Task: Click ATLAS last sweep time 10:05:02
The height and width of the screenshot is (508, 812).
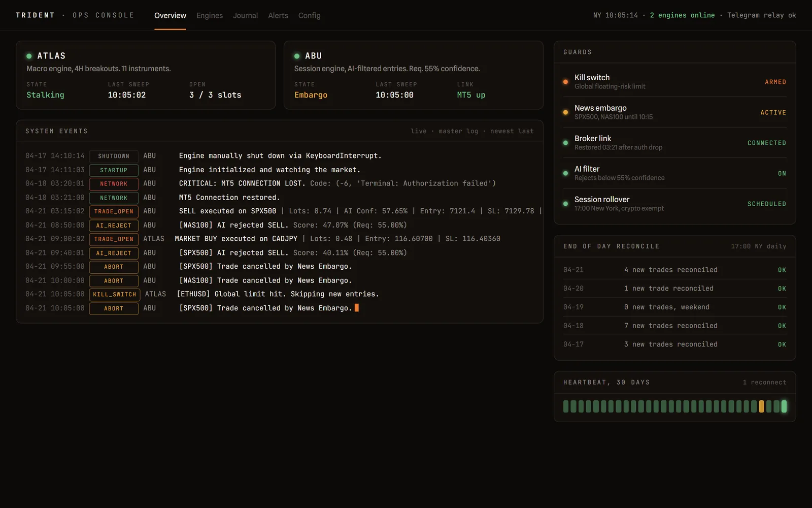Action: click(127, 95)
